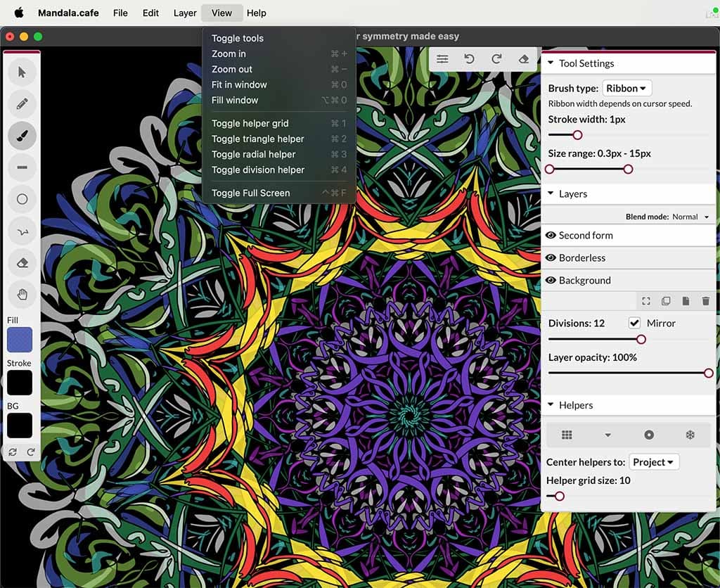Toggle visibility of the Borderless layer
This screenshot has width=720, height=588.
551,258
